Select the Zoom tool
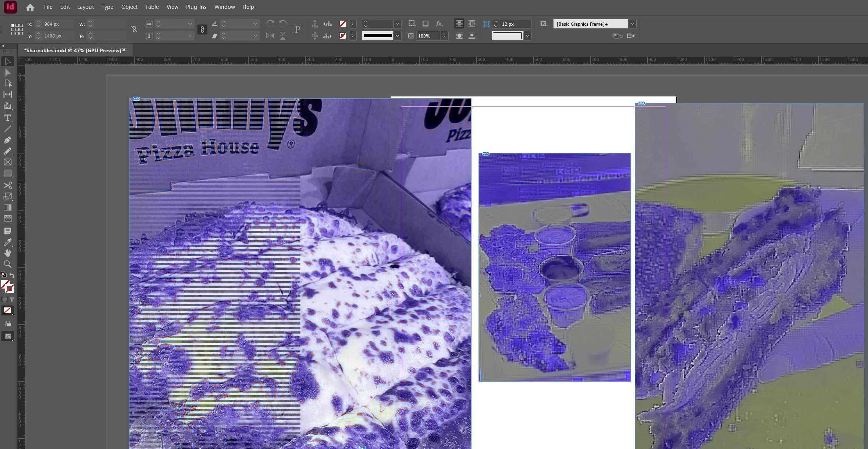 coord(7,264)
